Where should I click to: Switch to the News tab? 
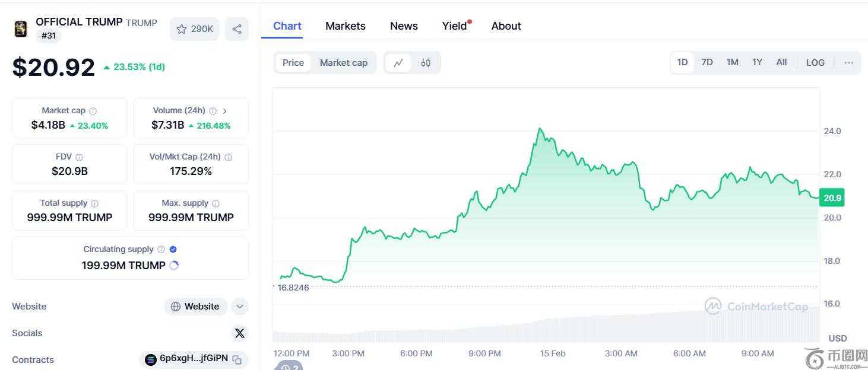(x=404, y=26)
